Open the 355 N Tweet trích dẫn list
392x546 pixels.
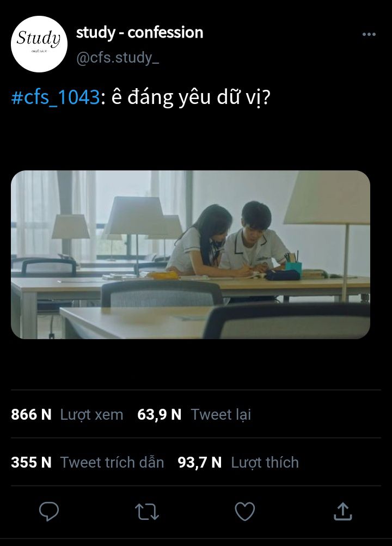click(87, 462)
